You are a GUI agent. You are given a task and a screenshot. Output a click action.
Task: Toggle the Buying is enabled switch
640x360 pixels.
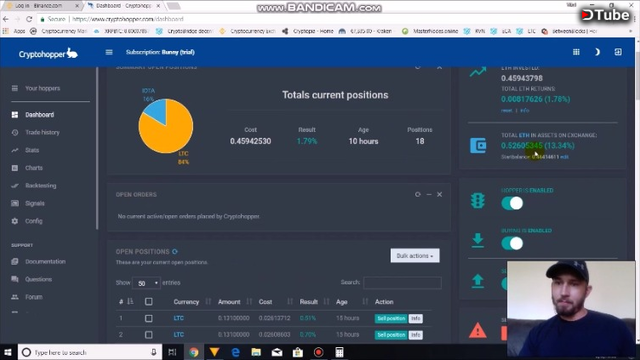coord(512,243)
